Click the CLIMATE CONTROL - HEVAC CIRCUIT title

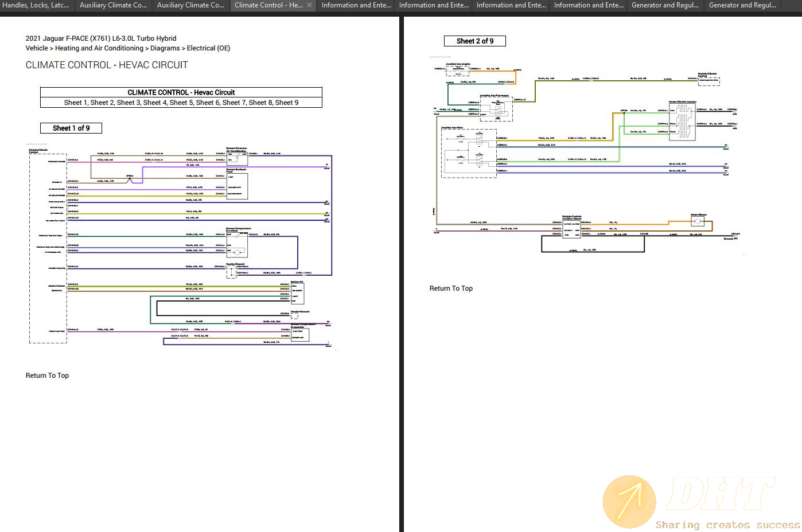point(107,65)
